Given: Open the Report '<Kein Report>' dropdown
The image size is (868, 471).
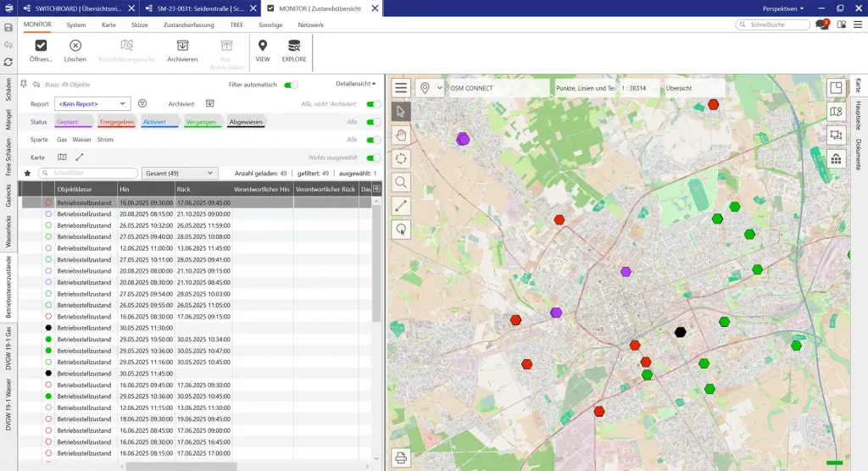Looking at the screenshot, I should coord(92,103).
